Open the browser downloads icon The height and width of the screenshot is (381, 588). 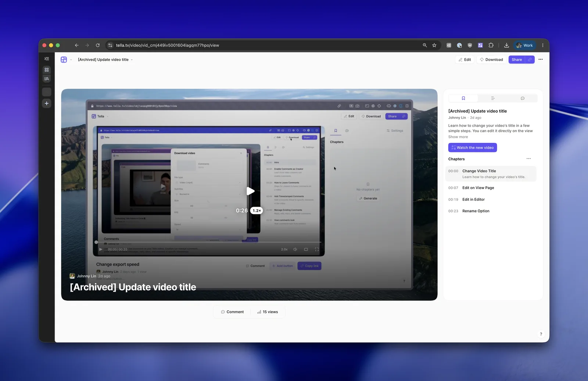point(506,45)
